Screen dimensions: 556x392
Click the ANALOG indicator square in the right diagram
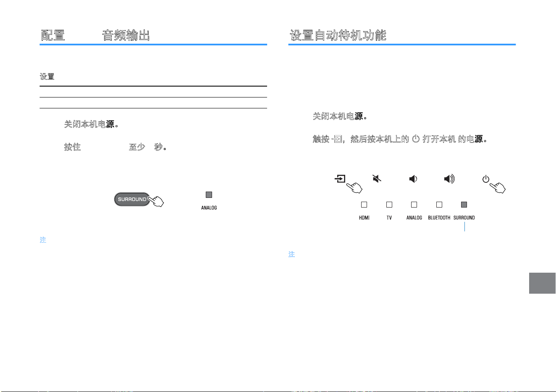pyautogui.click(x=414, y=205)
